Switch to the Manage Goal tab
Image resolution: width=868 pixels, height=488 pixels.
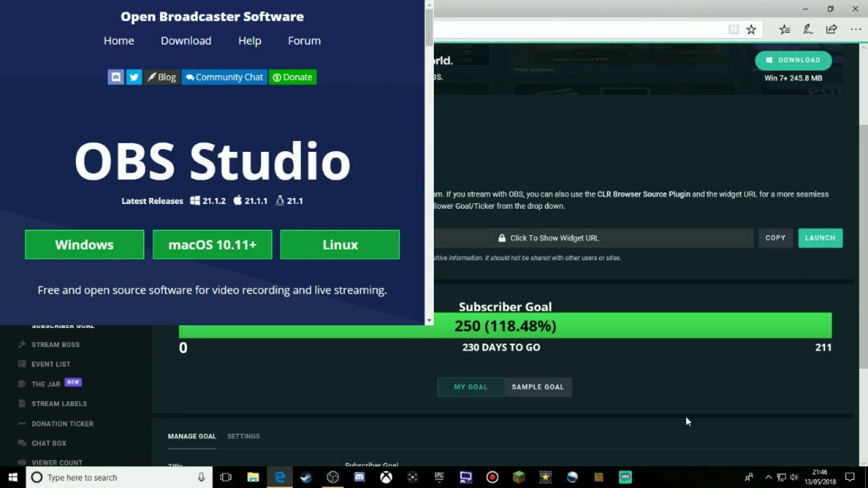(x=192, y=436)
